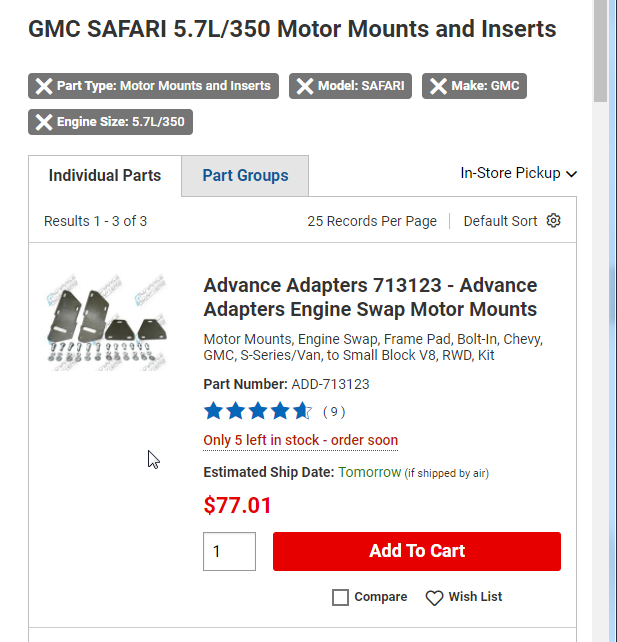The image size is (617, 642).
Task: Open the Default Sort options
Action: pos(500,221)
